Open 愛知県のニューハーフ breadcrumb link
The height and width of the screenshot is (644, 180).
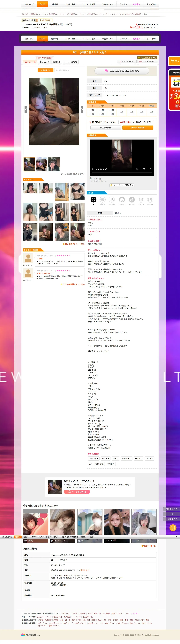(x=38, y=14)
